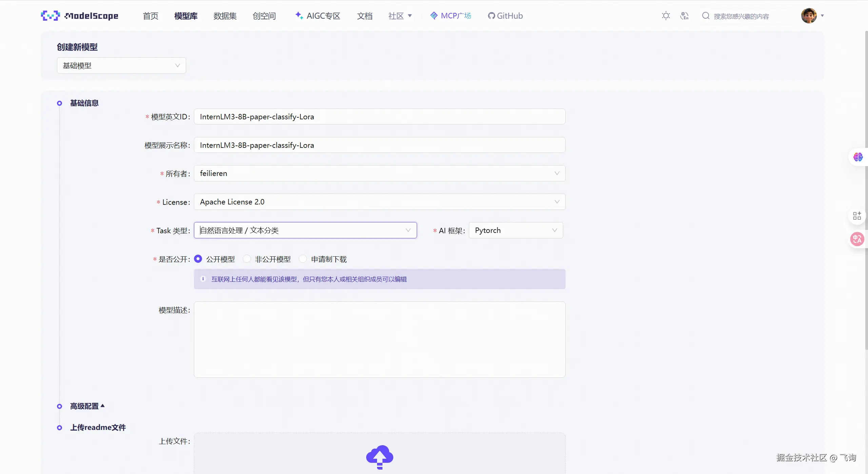Select the 公开模型 radio button

(x=198, y=259)
